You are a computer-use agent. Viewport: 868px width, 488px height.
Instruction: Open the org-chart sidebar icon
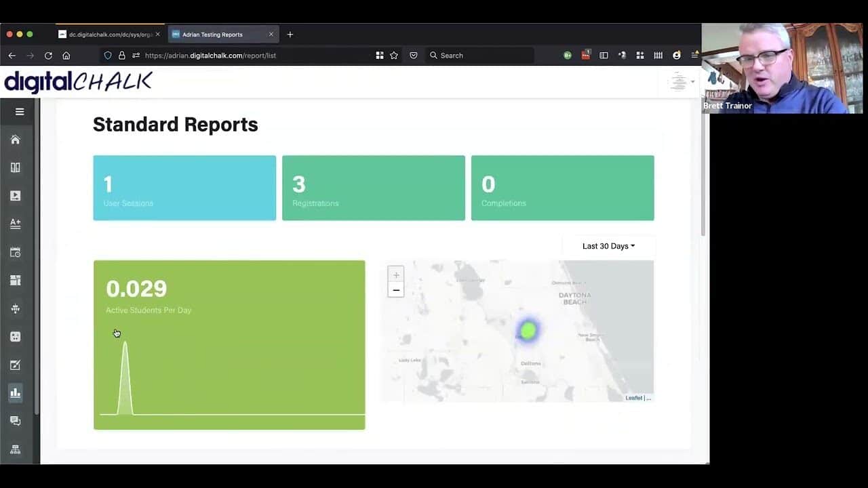click(x=15, y=449)
